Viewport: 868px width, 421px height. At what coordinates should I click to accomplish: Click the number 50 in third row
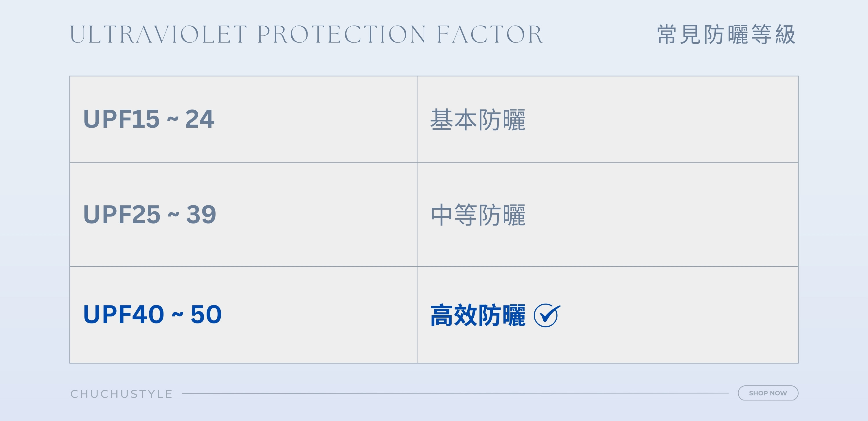tap(206, 314)
